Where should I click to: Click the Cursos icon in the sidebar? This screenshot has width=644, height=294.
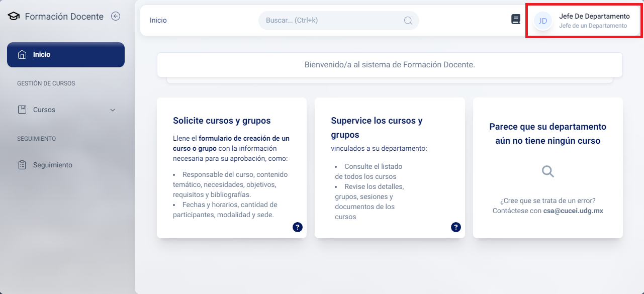(22, 110)
